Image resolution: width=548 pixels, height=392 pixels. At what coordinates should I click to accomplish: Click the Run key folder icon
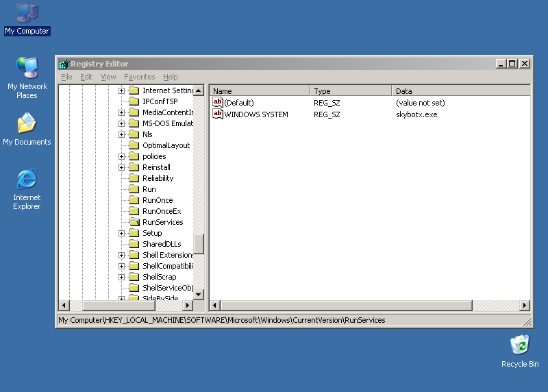pos(134,189)
